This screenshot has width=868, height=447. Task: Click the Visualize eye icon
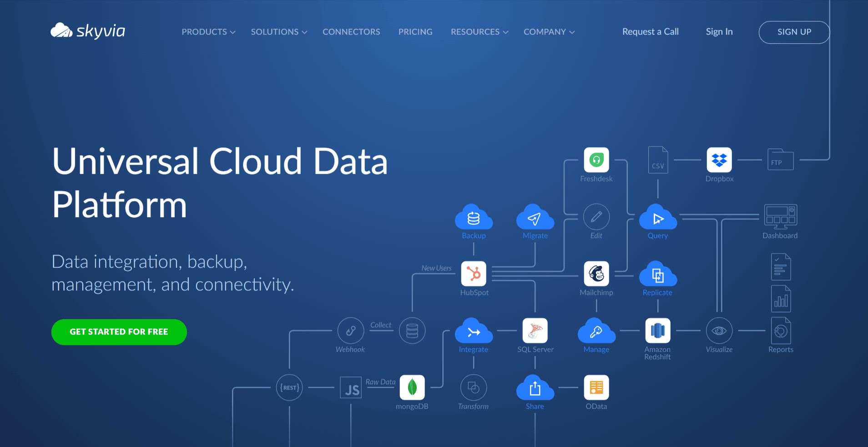719,330
